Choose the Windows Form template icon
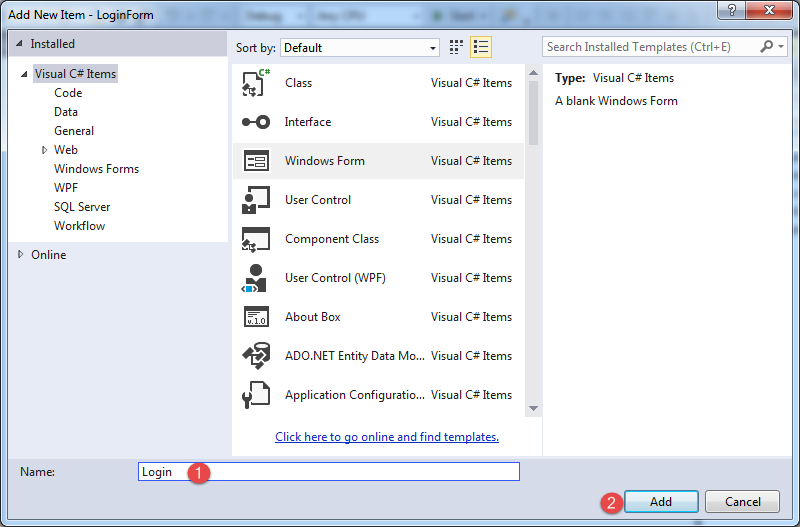 (256, 161)
